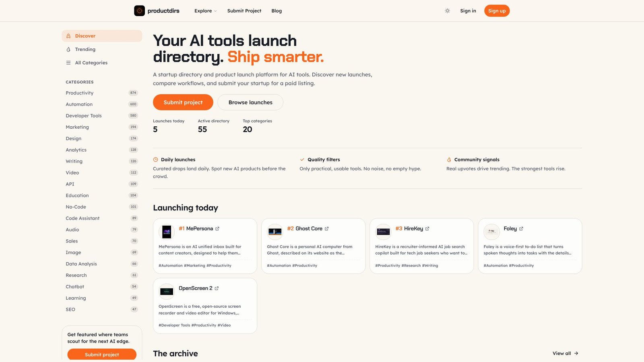This screenshot has height=362, width=644.
Task: Toggle the light/dark theme sun icon
Action: (447, 11)
